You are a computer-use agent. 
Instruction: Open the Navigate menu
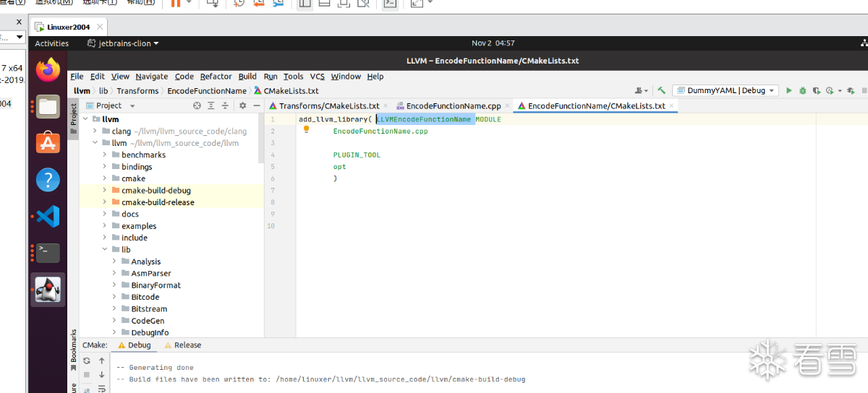(151, 77)
